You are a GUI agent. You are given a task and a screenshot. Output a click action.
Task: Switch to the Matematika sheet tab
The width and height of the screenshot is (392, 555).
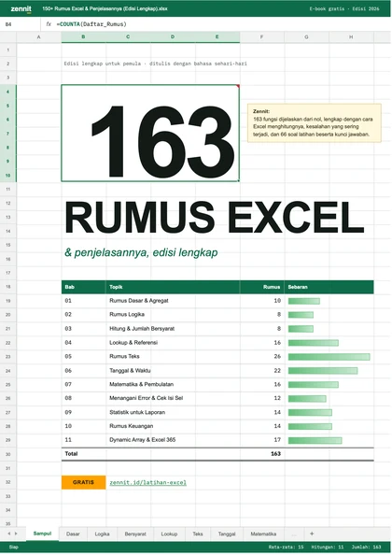pos(263,534)
